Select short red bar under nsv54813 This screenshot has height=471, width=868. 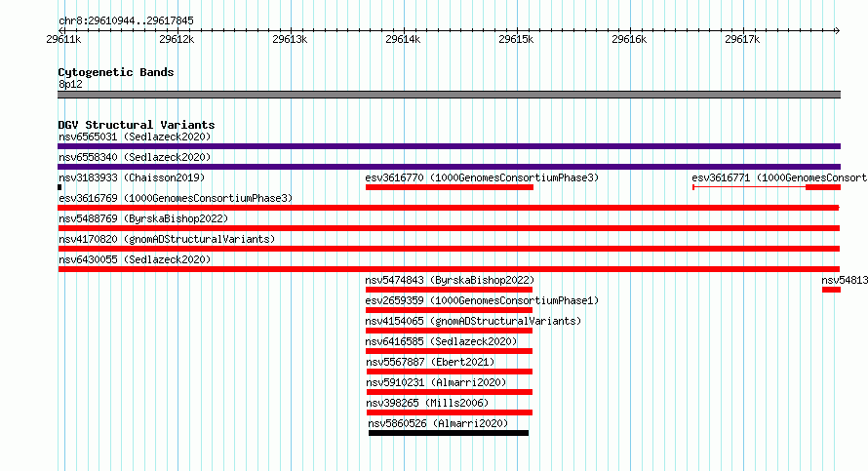pyautogui.click(x=832, y=290)
